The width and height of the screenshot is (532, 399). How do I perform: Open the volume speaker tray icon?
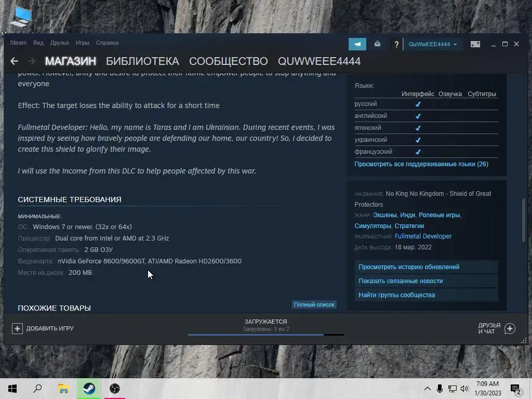464,389
